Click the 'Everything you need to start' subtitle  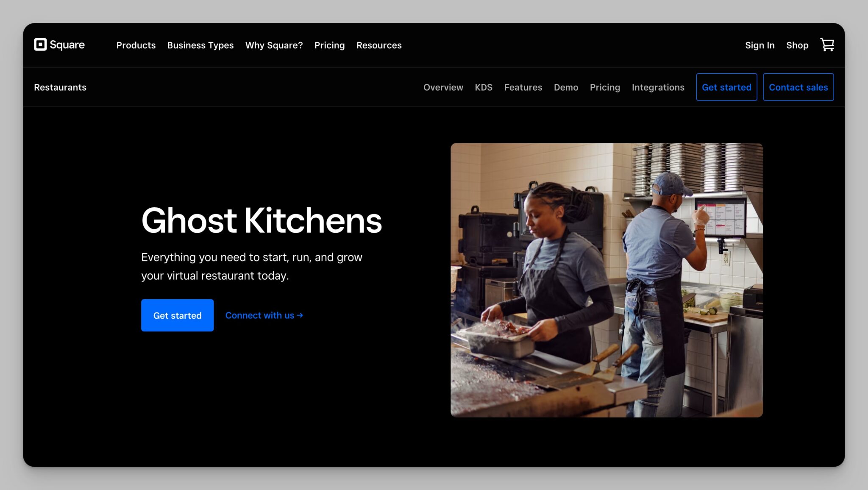click(252, 266)
